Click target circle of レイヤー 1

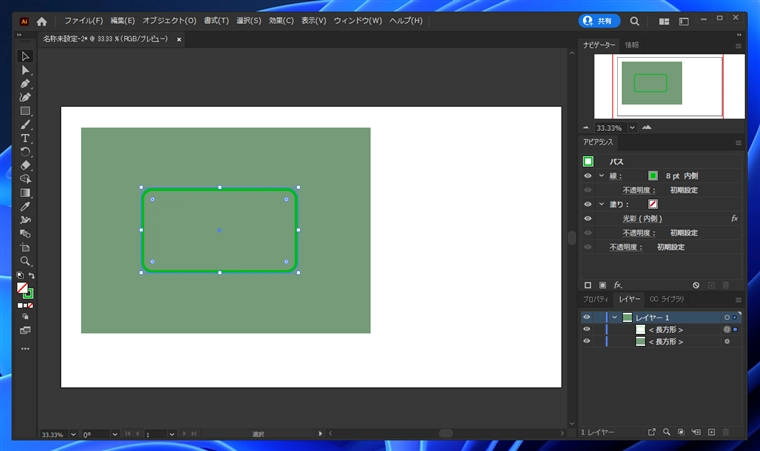[727, 317]
